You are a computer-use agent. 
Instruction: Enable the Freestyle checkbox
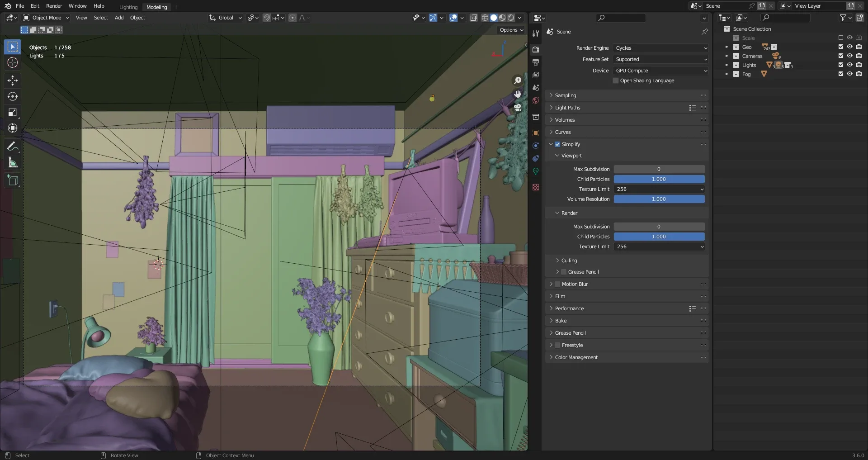(557, 345)
